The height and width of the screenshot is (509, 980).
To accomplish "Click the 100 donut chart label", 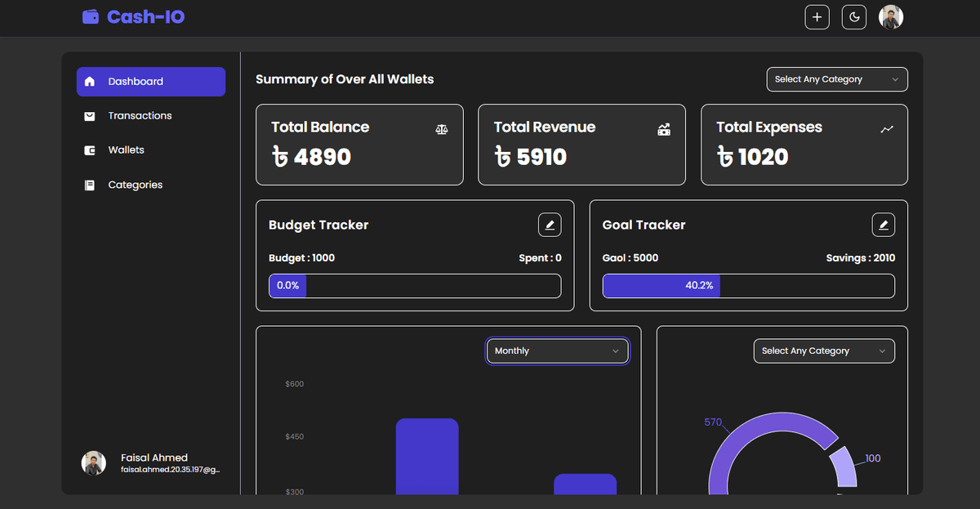I will tap(873, 458).
